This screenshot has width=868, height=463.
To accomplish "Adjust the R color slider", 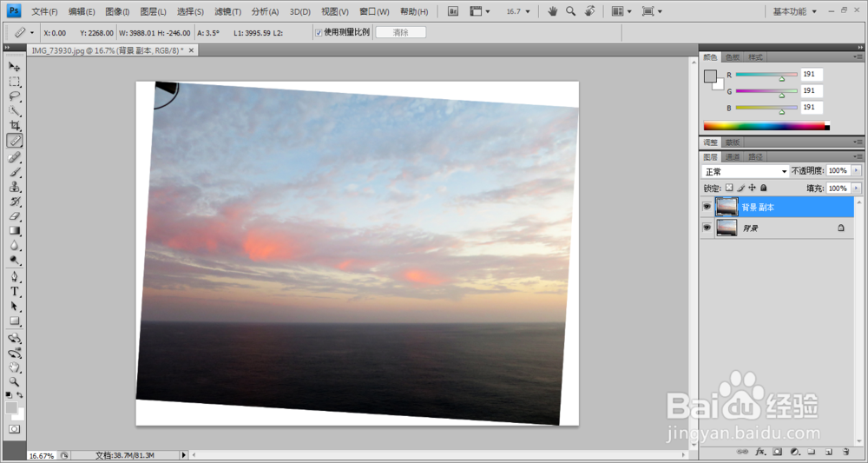I will (x=782, y=79).
